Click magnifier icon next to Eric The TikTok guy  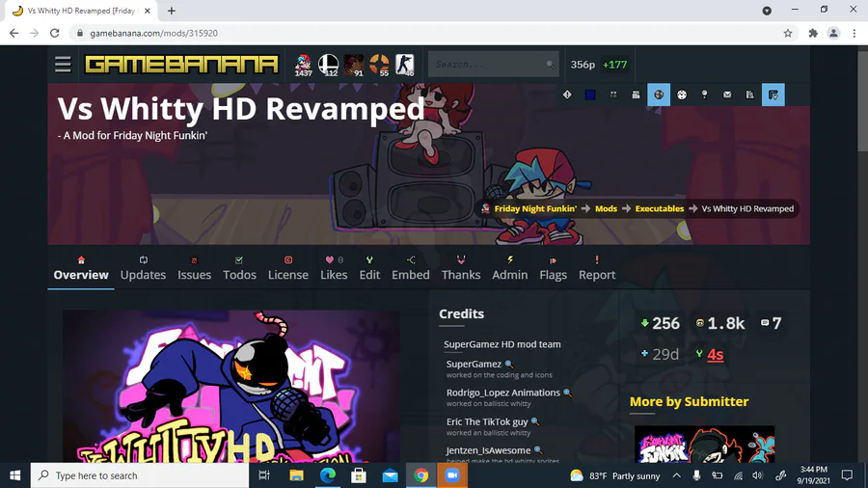[x=534, y=421]
